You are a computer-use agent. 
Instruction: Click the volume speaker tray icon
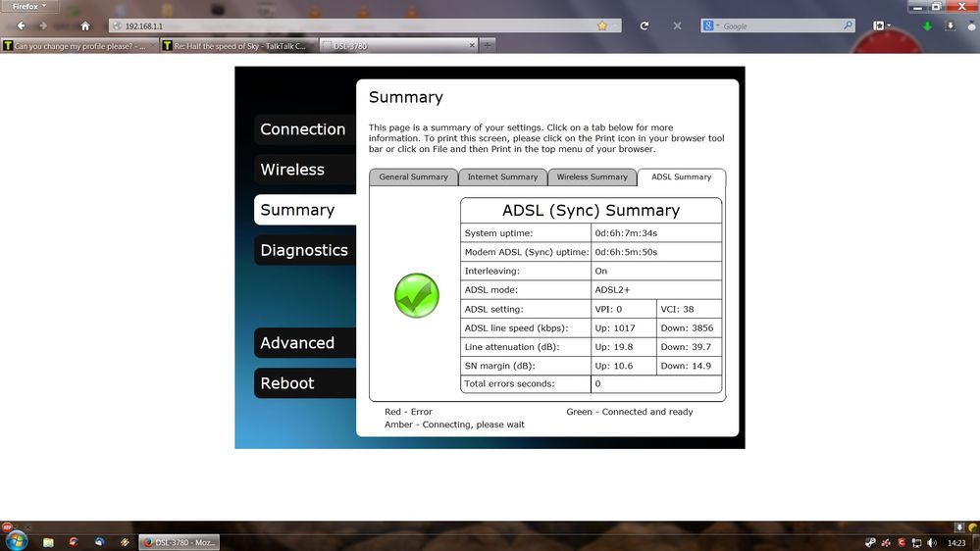point(931,542)
